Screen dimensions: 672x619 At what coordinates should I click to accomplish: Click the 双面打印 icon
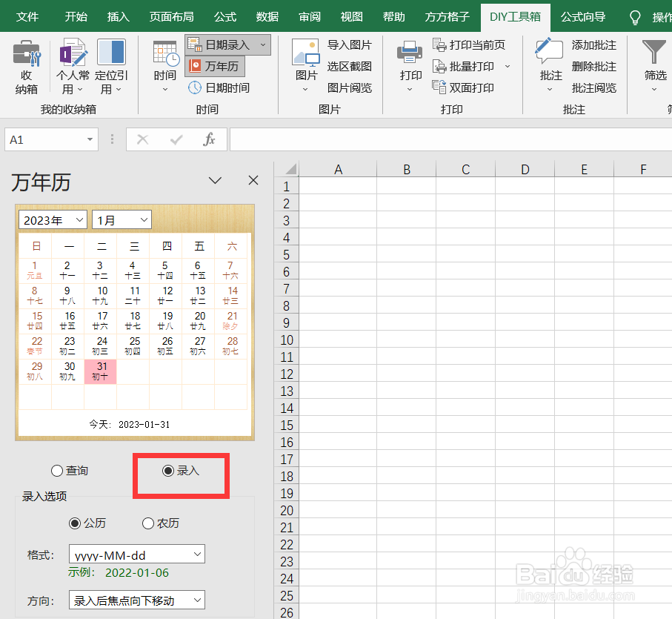(439, 87)
